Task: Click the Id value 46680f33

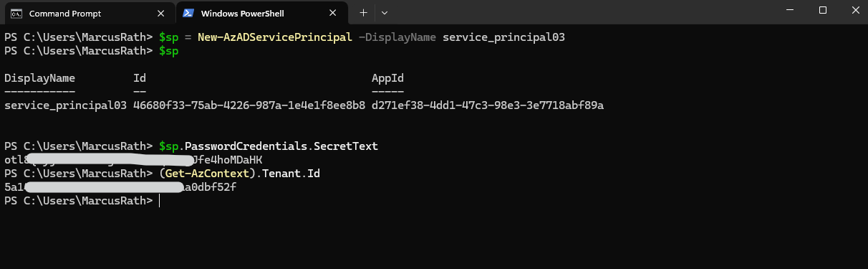Action: coord(249,105)
